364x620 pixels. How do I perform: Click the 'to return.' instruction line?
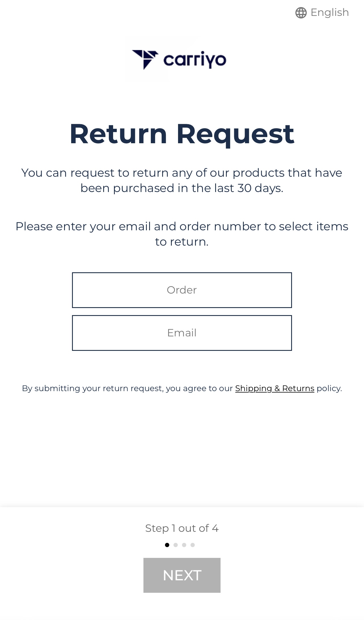182,242
